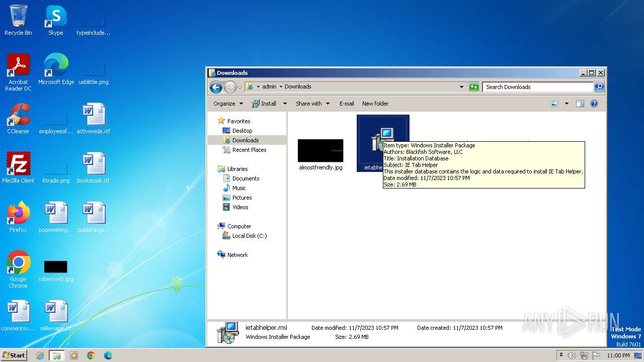Toggle the preview pane
644x362 pixels.
pos(580,104)
